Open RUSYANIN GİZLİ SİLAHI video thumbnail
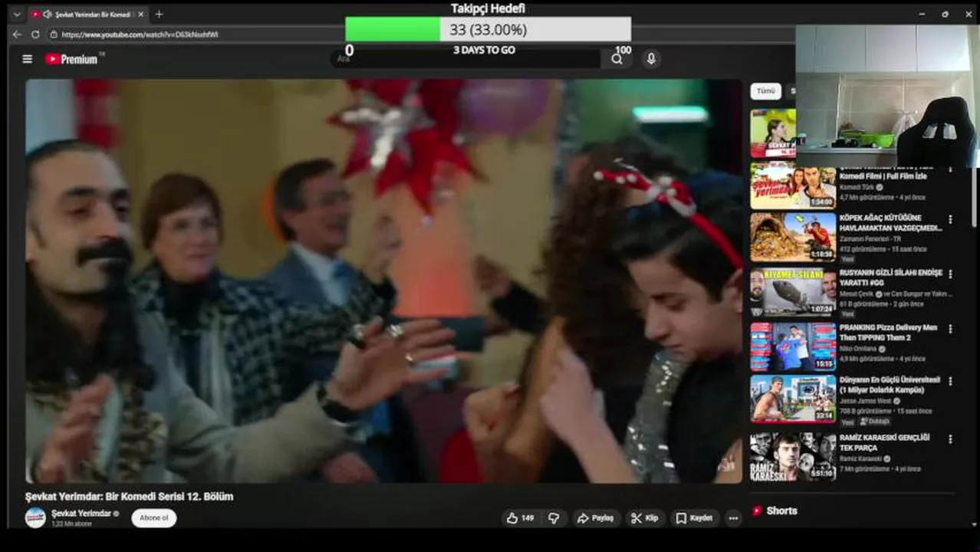980x552 pixels. 793,292
